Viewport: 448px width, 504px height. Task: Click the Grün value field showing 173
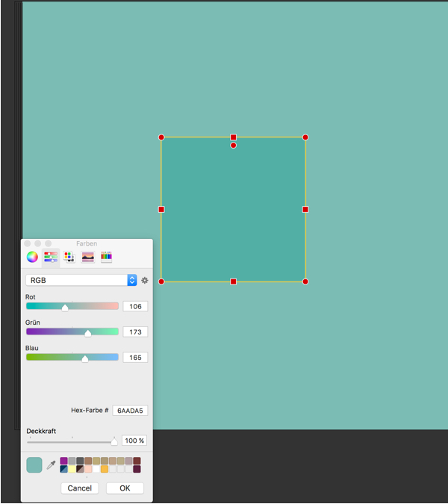click(135, 332)
